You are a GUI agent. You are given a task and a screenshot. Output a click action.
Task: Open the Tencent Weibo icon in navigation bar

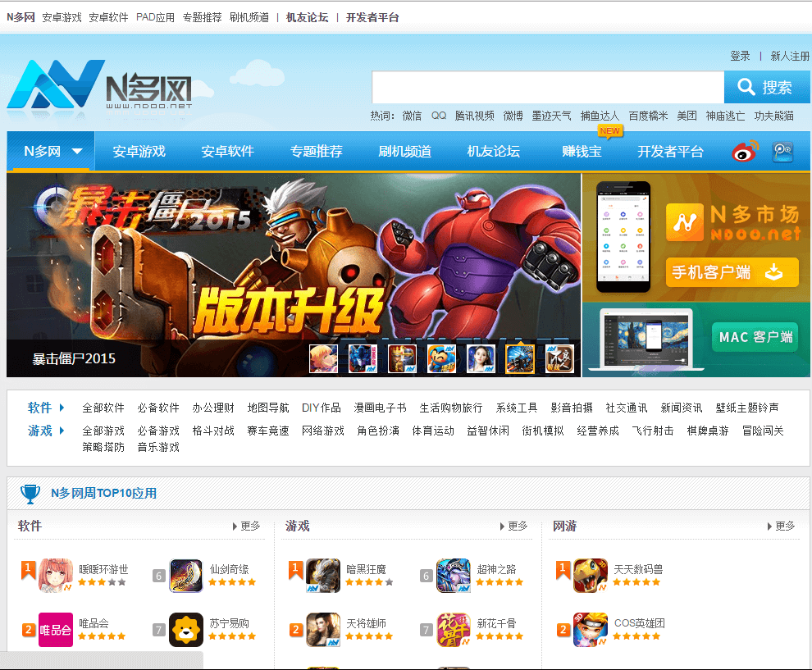[782, 152]
